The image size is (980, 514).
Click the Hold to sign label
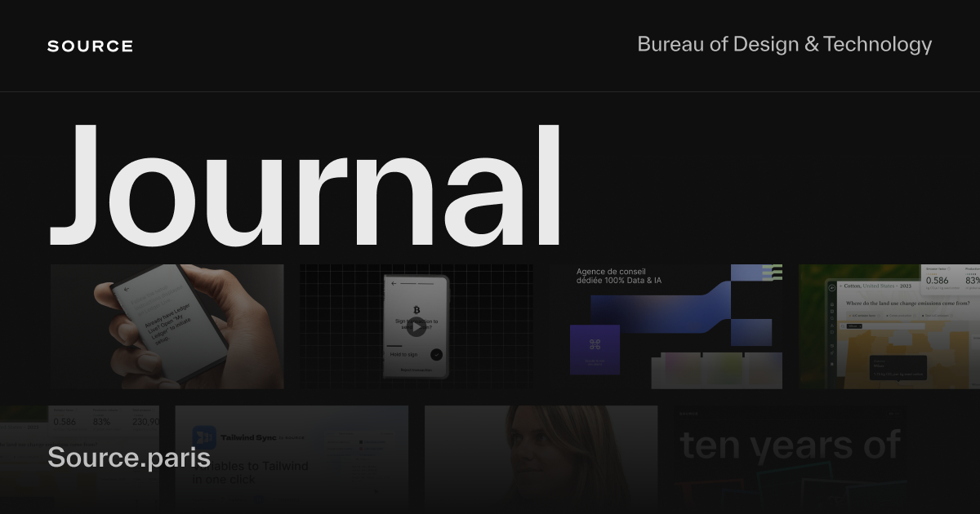pos(403,354)
